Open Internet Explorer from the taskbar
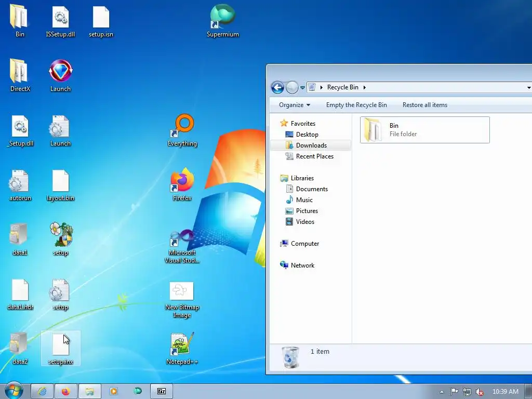Screen dimensions: 532x399 (x=42, y=392)
